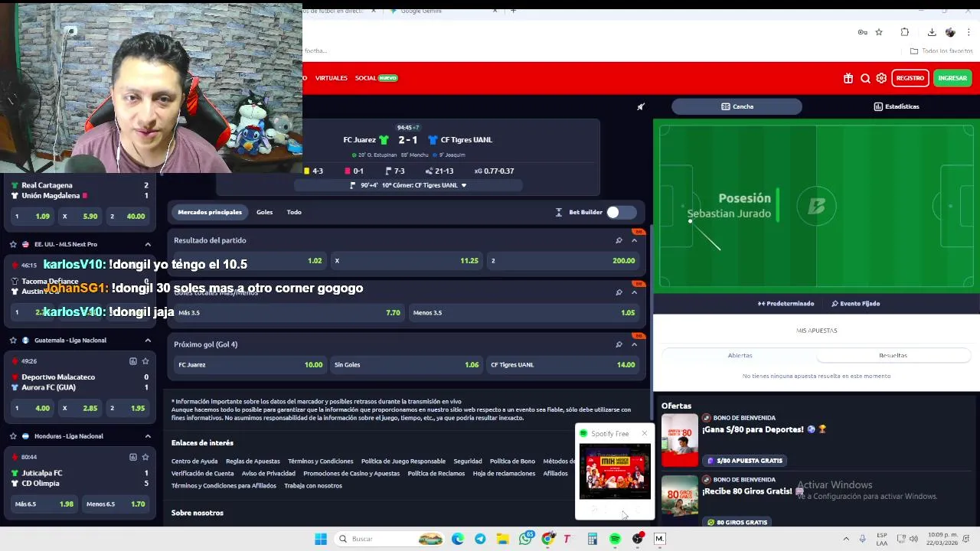This screenshot has height=551, width=980.
Task: Bookmark page with Chrome star icon
Action: point(879,32)
